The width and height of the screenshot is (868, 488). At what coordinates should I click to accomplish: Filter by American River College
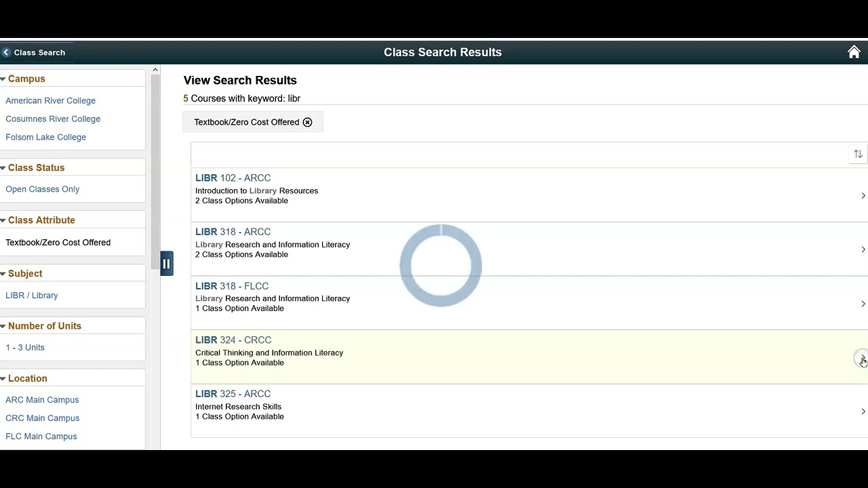50,100
